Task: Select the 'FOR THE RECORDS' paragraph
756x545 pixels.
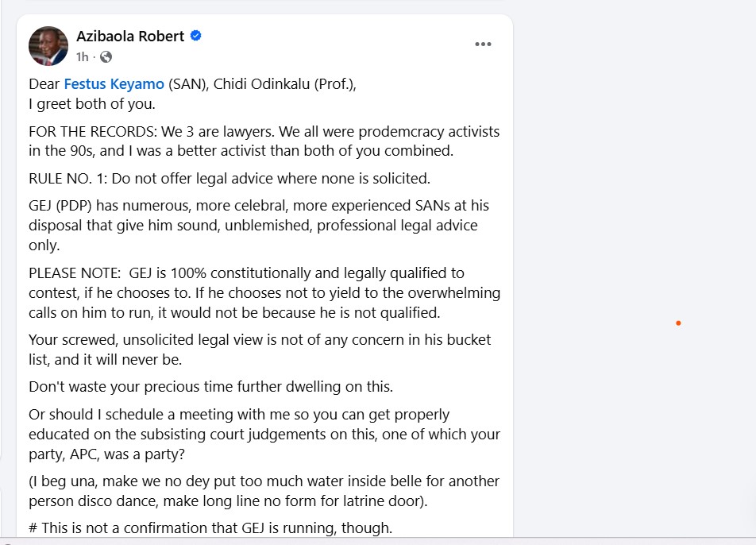Action: [x=264, y=141]
